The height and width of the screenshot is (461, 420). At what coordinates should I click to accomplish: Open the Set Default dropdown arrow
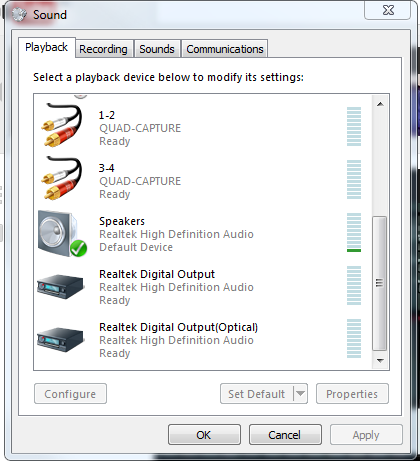(300, 394)
